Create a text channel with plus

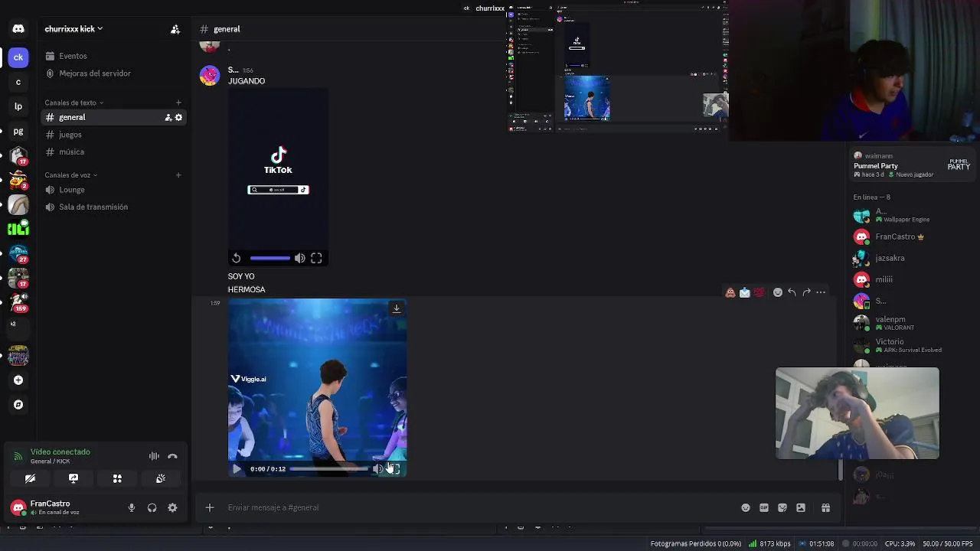pos(178,103)
